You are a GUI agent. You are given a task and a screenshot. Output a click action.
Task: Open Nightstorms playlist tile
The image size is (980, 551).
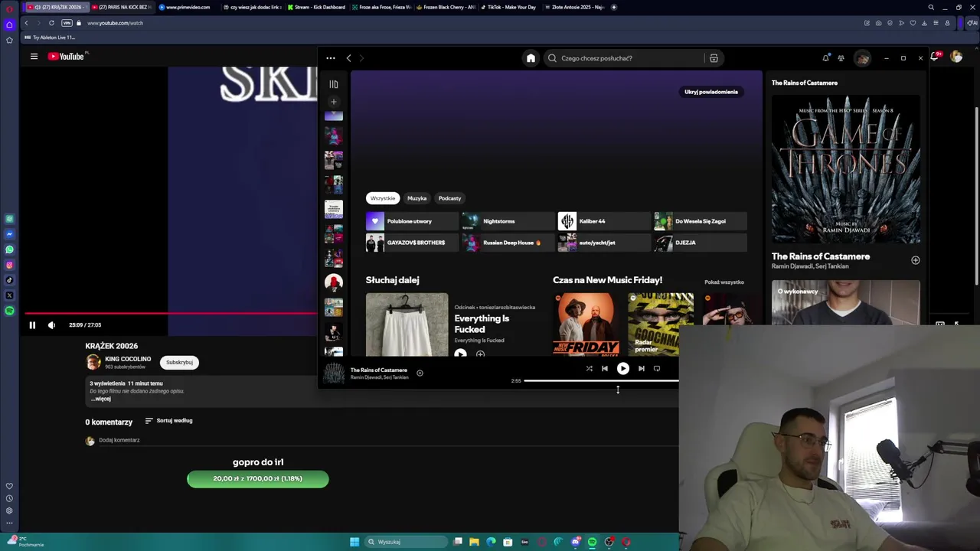pyautogui.click(x=508, y=221)
